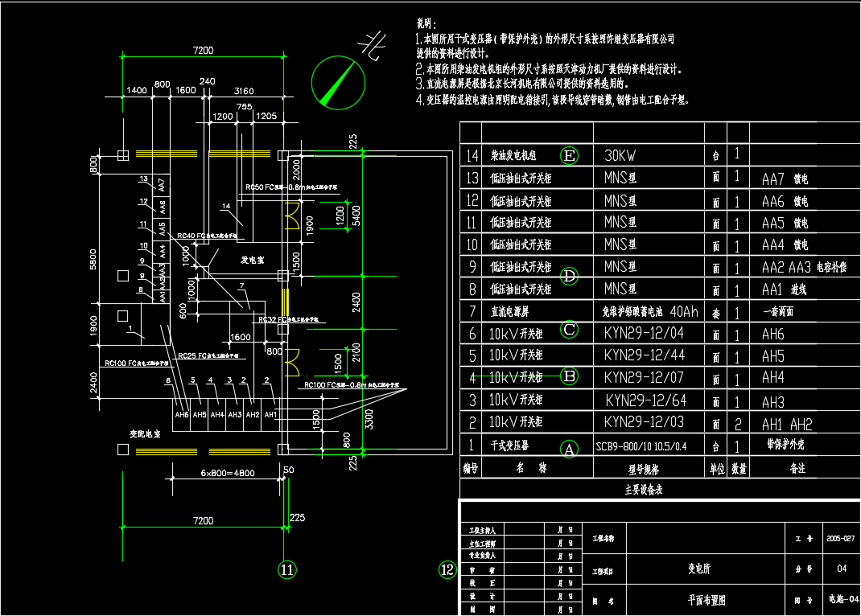Screen dimensions: 861x616
Task: Click '直流电源屏' in row 7
Action: [x=509, y=311]
